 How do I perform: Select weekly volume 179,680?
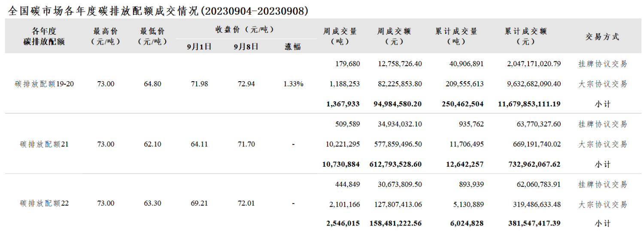click(x=347, y=64)
